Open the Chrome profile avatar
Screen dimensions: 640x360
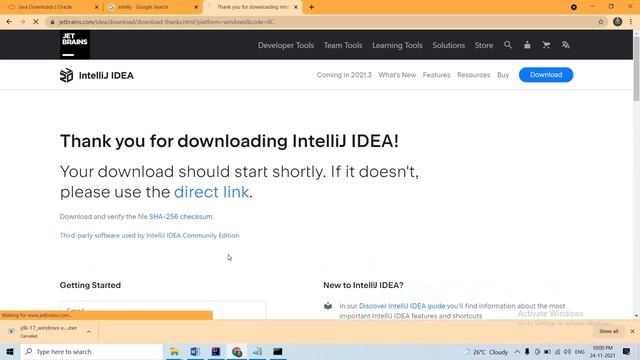618,22
